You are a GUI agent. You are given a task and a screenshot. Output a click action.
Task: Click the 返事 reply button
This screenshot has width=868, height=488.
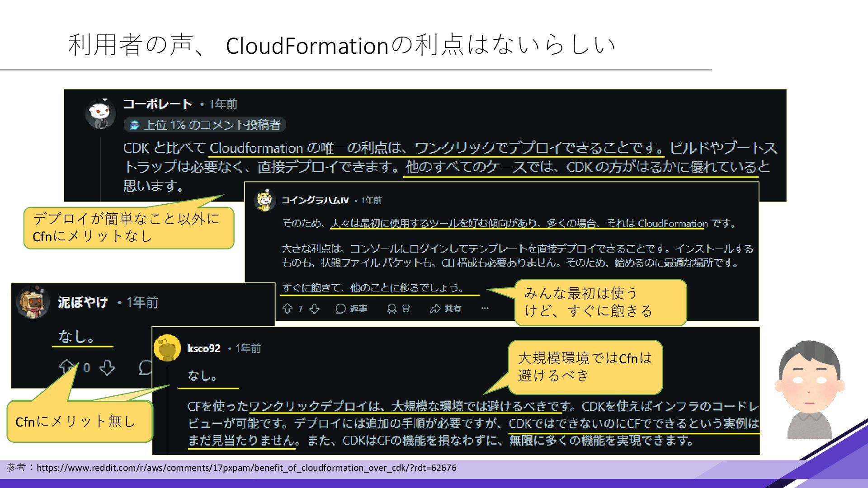pyautogui.click(x=351, y=309)
